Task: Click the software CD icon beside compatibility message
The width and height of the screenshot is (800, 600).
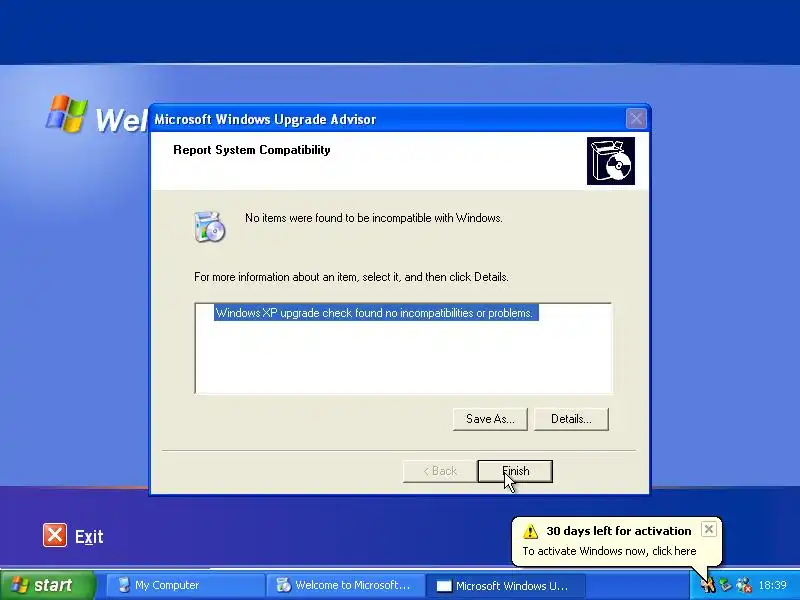Action: (x=210, y=227)
